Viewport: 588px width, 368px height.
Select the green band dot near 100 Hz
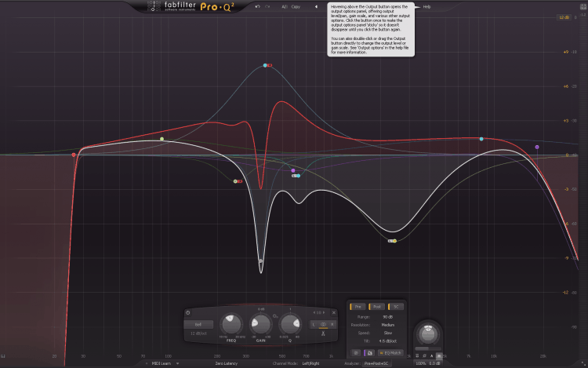[x=162, y=139]
